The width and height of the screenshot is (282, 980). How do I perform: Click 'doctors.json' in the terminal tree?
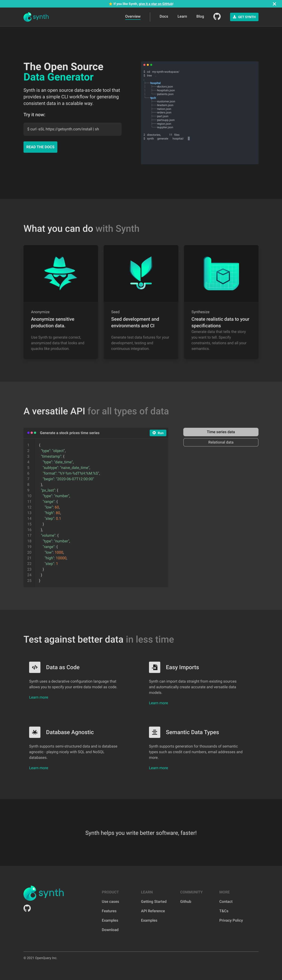pyautogui.click(x=165, y=87)
